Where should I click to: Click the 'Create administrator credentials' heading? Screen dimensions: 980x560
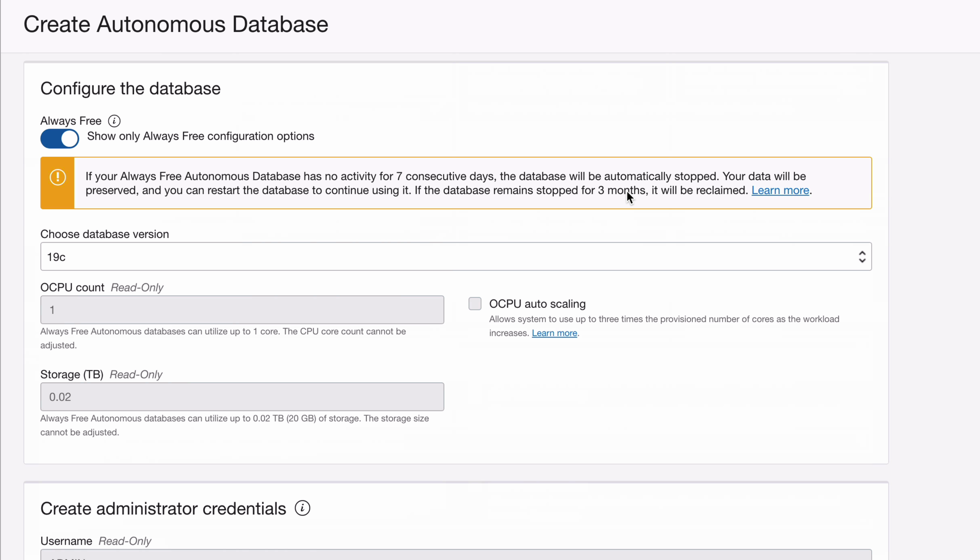[x=163, y=508]
